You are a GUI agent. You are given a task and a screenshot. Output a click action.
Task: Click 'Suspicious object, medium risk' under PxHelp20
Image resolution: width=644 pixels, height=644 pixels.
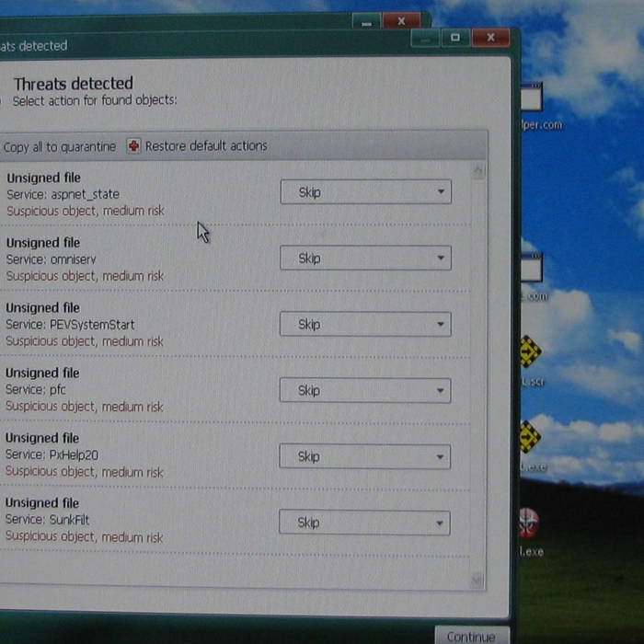(x=85, y=472)
